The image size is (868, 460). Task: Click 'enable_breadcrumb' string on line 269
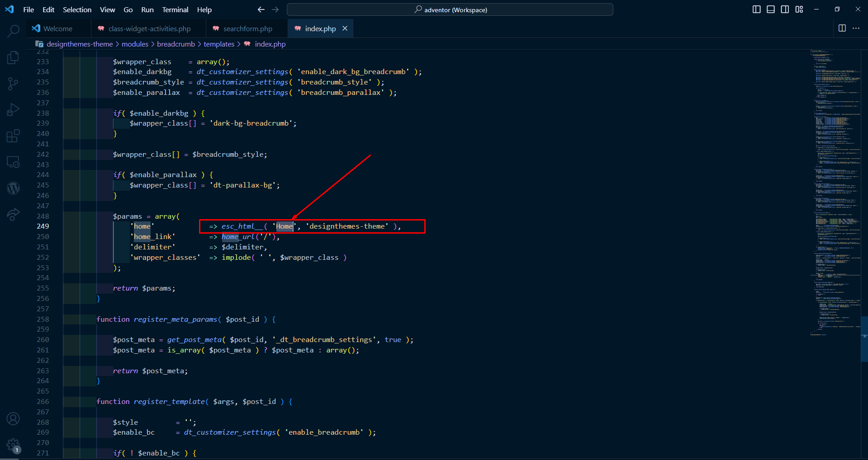click(x=324, y=432)
